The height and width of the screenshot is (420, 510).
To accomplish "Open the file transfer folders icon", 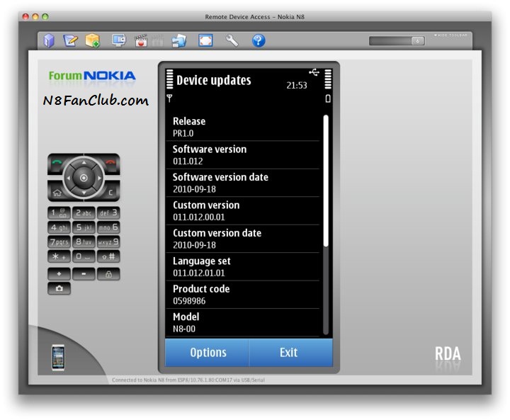I will 179,41.
